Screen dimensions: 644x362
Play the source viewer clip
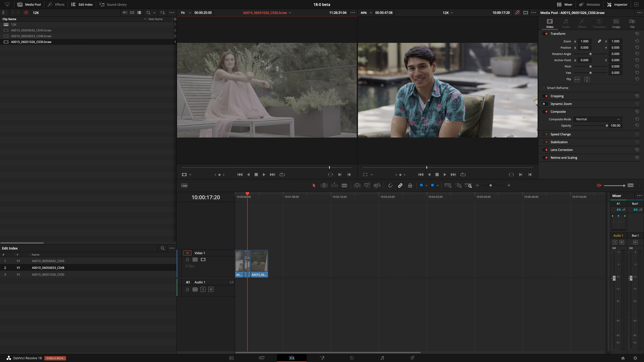click(264, 175)
